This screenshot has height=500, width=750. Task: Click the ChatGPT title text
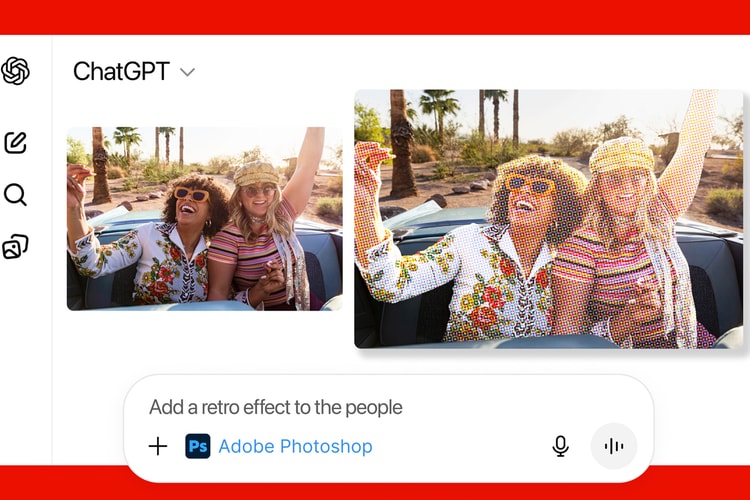tap(121, 71)
